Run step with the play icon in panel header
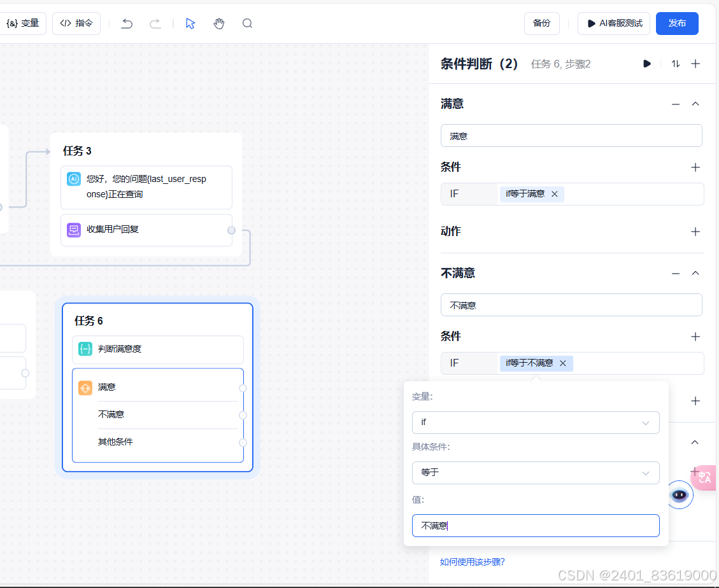Viewport: 719px width, 588px height. tap(646, 64)
